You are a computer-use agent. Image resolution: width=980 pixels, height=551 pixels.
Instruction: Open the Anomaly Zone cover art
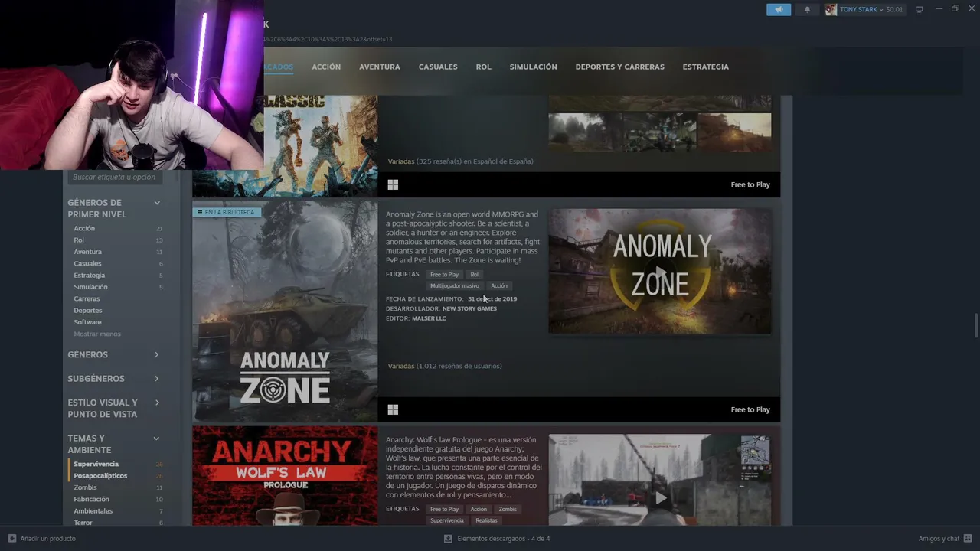pyautogui.click(x=285, y=311)
